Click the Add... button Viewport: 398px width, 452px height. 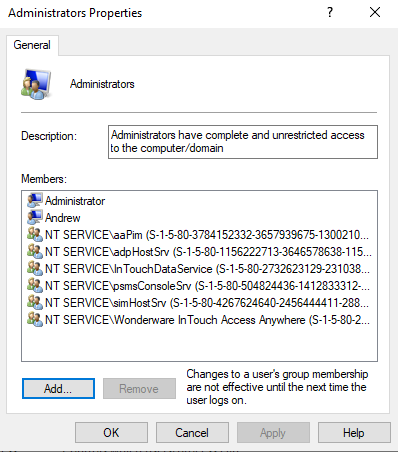[x=58, y=389]
